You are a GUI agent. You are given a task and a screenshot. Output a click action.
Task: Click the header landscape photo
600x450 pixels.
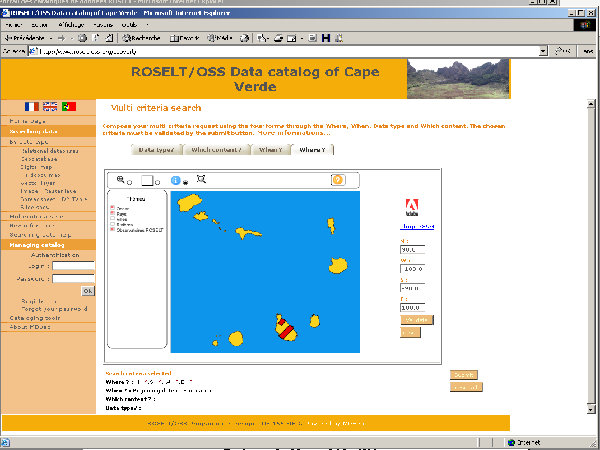click(x=458, y=79)
